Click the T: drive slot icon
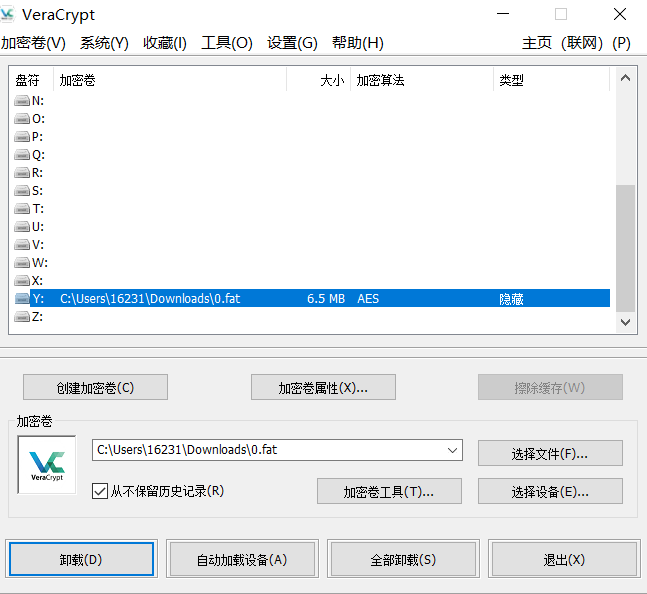The width and height of the screenshot is (647, 594). coord(22,209)
